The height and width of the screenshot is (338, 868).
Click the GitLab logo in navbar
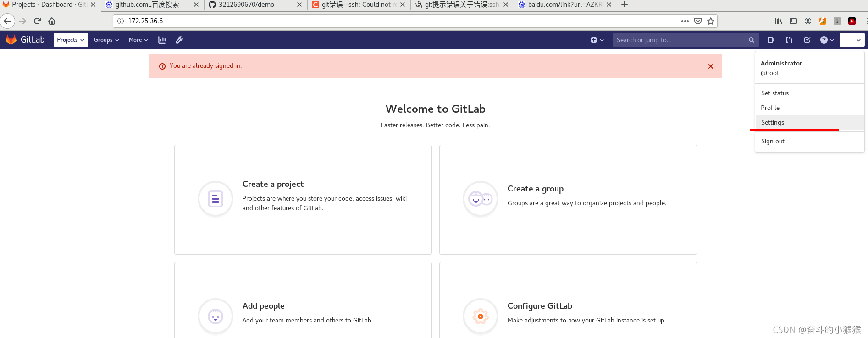pyautogui.click(x=25, y=40)
